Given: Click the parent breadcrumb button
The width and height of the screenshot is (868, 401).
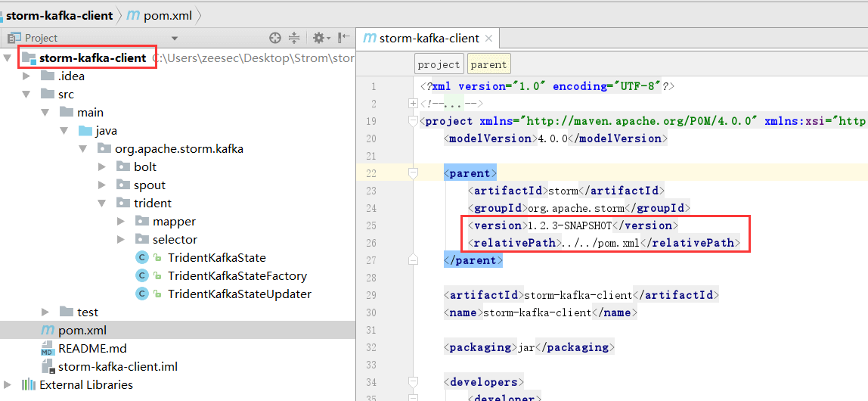Looking at the screenshot, I should (x=488, y=64).
